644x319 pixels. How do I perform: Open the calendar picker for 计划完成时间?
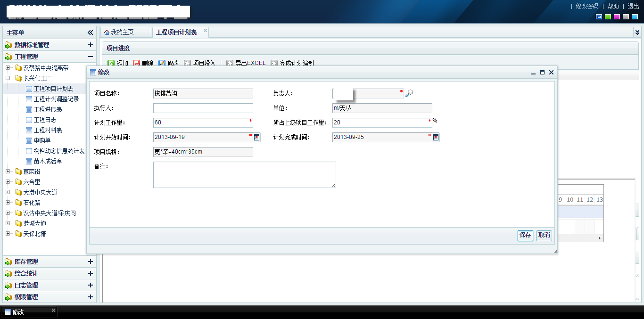point(436,137)
